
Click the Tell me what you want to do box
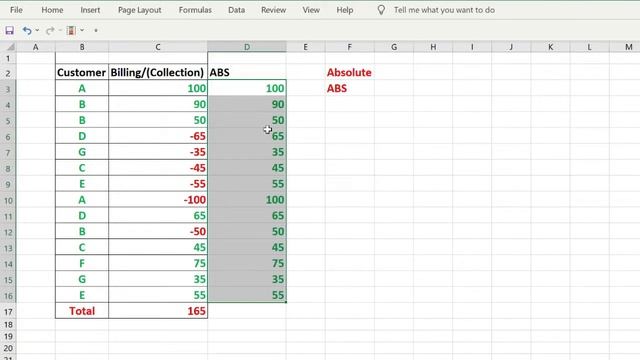click(444, 10)
